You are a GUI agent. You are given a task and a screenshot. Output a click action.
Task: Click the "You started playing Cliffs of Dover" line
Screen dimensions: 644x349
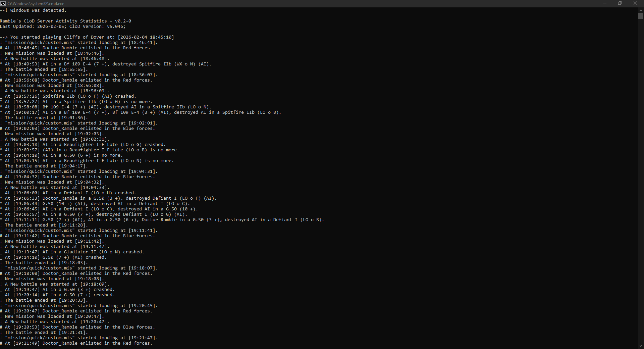[x=87, y=37]
